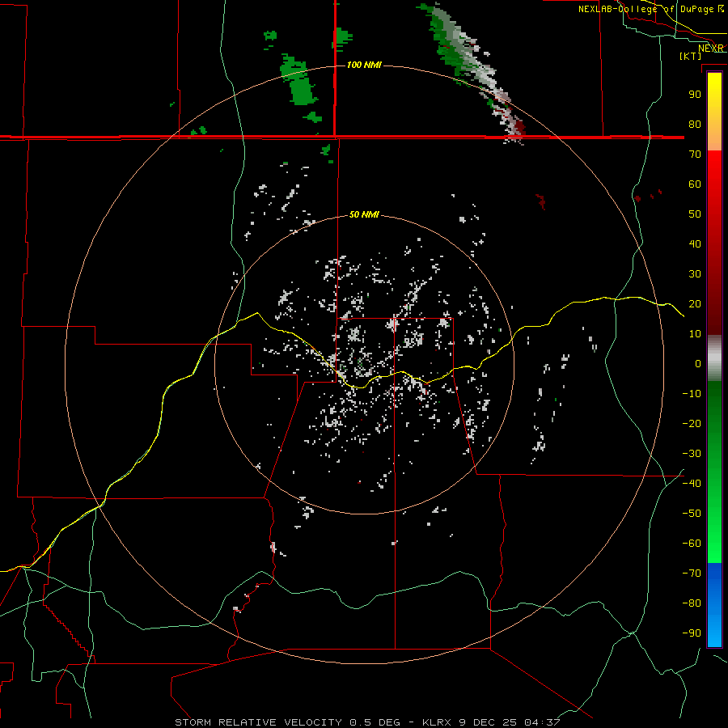Click the -10 knot scale label
This screenshot has height=728, width=728.
tap(692, 394)
